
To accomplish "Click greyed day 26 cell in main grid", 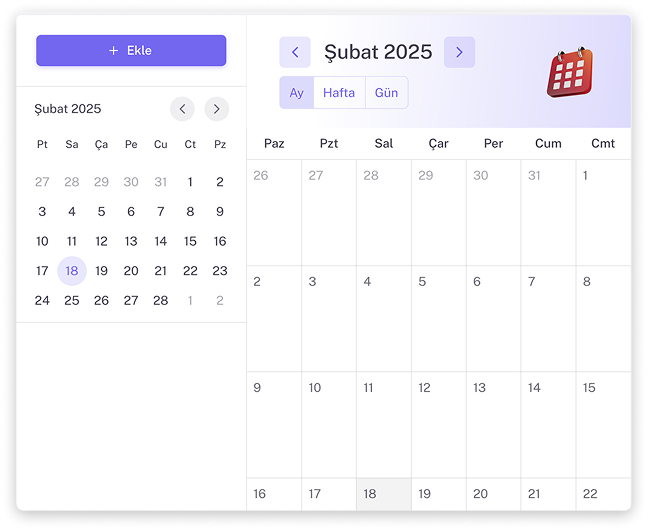I will coord(274,212).
